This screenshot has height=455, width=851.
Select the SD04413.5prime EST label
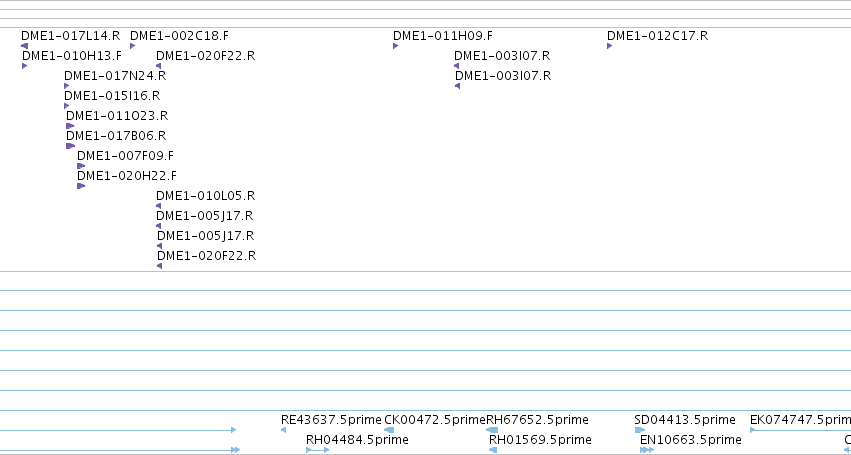pyautogui.click(x=685, y=420)
